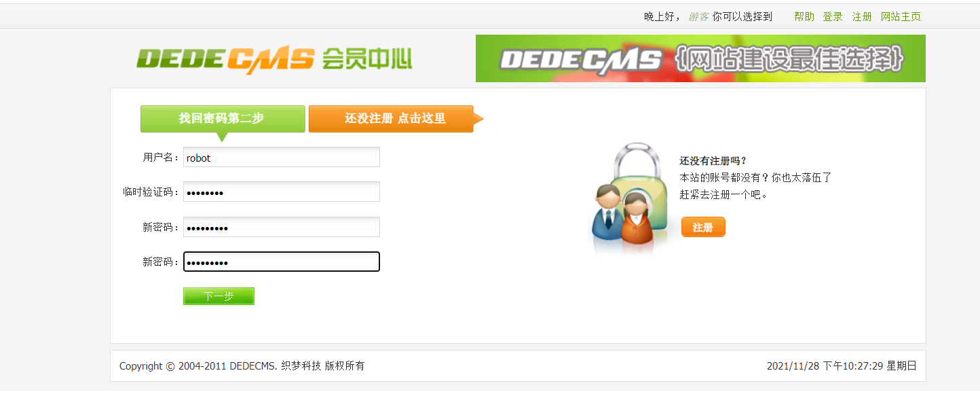Switch to the 还没注册 点击这里 tab
The width and height of the screenshot is (980, 409).
pos(391,119)
